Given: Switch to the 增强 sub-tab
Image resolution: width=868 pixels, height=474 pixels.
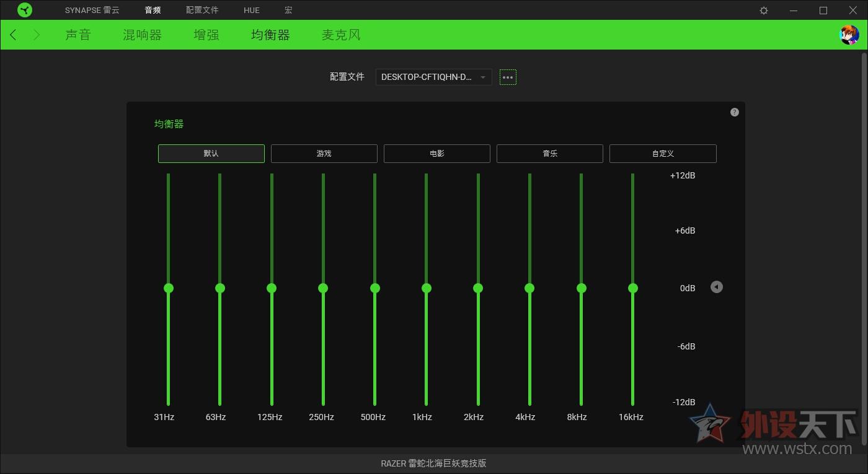Looking at the screenshot, I should (x=206, y=35).
